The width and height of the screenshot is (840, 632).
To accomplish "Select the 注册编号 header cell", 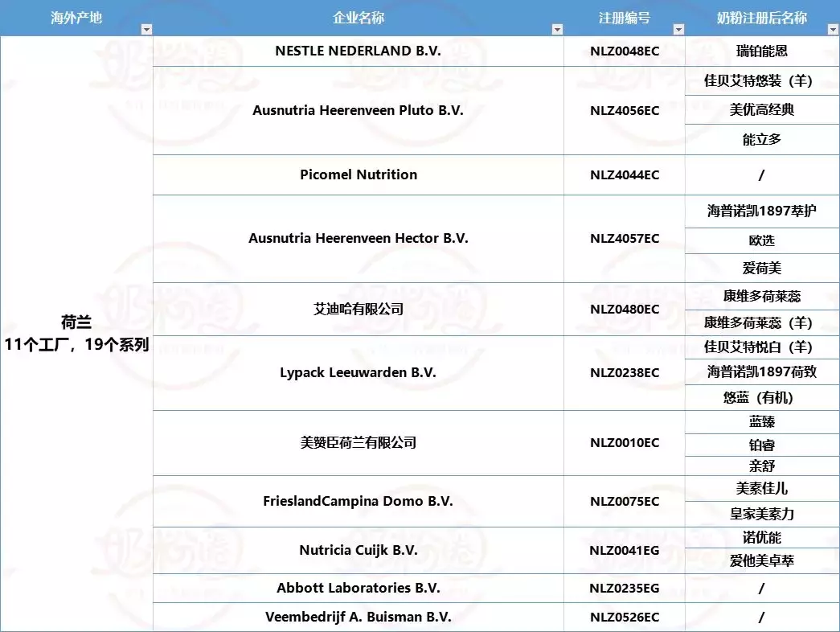I will tap(624, 18).
